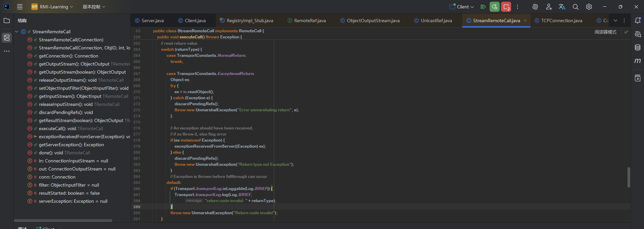This screenshot has height=229, width=644.
Task: Toggle the Structure tool window icon
Action: coord(7,37)
